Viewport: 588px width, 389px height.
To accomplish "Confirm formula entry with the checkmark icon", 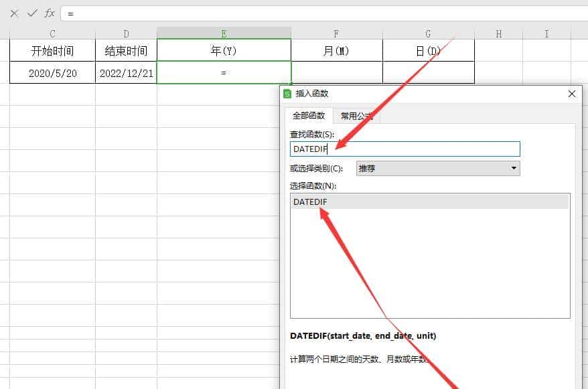I will [x=31, y=13].
